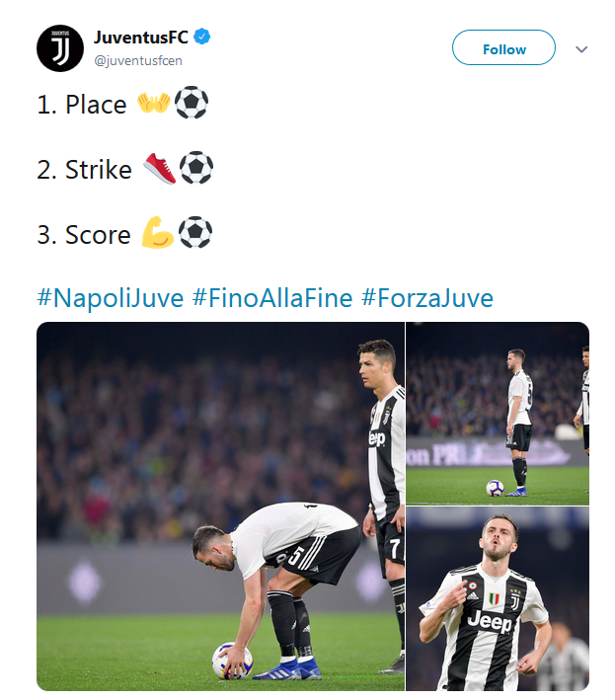Image resolution: width=615 pixels, height=700 pixels.
Task: Click the Juventus logo profile avatar
Action: [60, 47]
